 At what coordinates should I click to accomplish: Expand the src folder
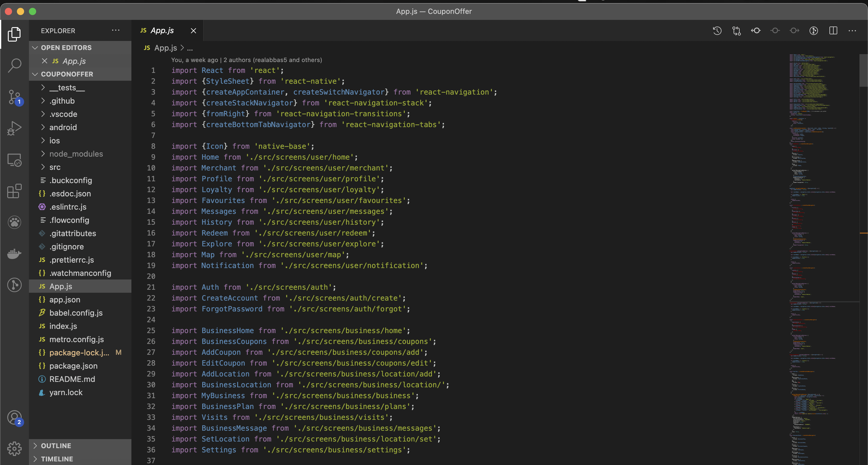[x=80, y=167]
